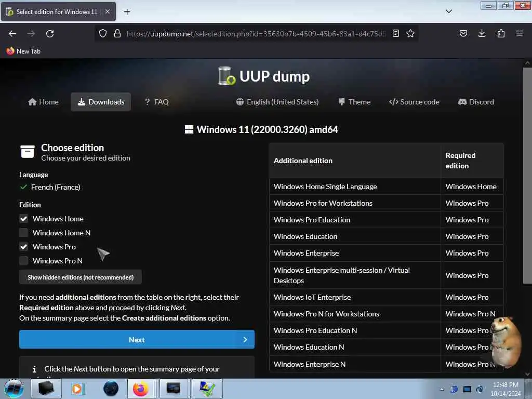Open Firefox downloads panel arrow icon

(x=482, y=33)
